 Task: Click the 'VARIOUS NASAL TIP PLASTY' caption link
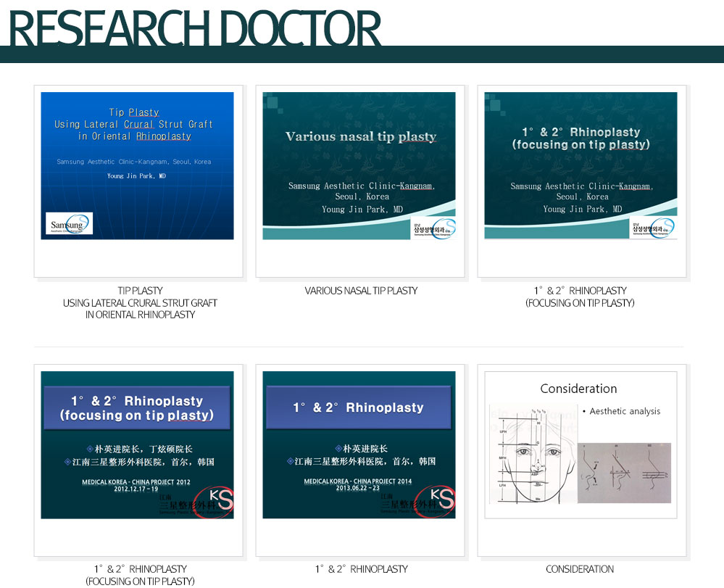pos(361,291)
